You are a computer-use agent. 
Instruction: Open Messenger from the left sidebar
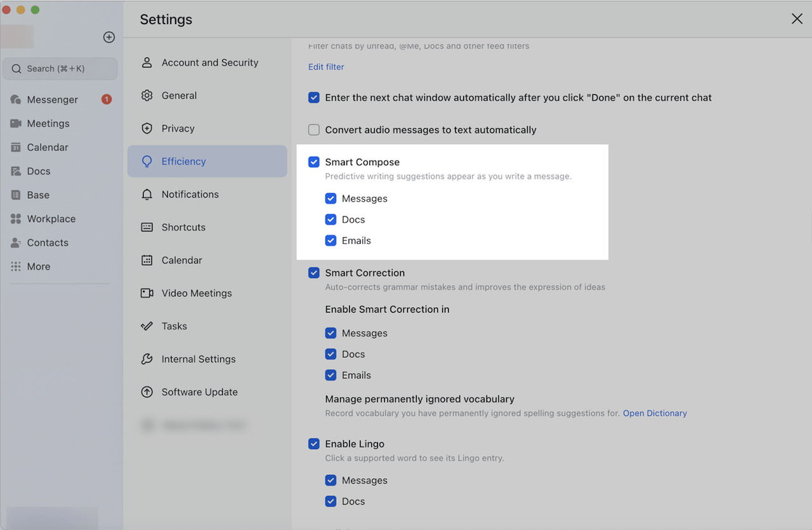[x=52, y=100]
